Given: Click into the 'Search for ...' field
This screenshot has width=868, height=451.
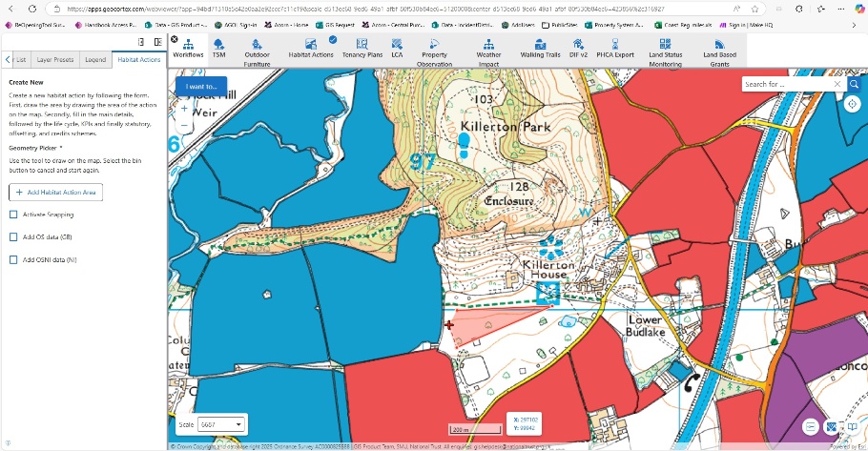Looking at the screenshot, I should (784, 84).
